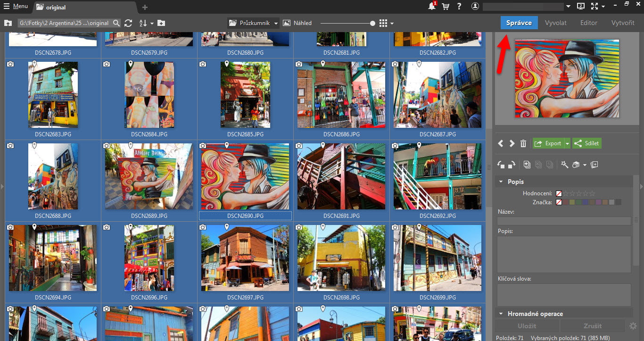Click the Uložit button
Screen dimensions: 644x341
pyautogui.click(x=527, y=325)
